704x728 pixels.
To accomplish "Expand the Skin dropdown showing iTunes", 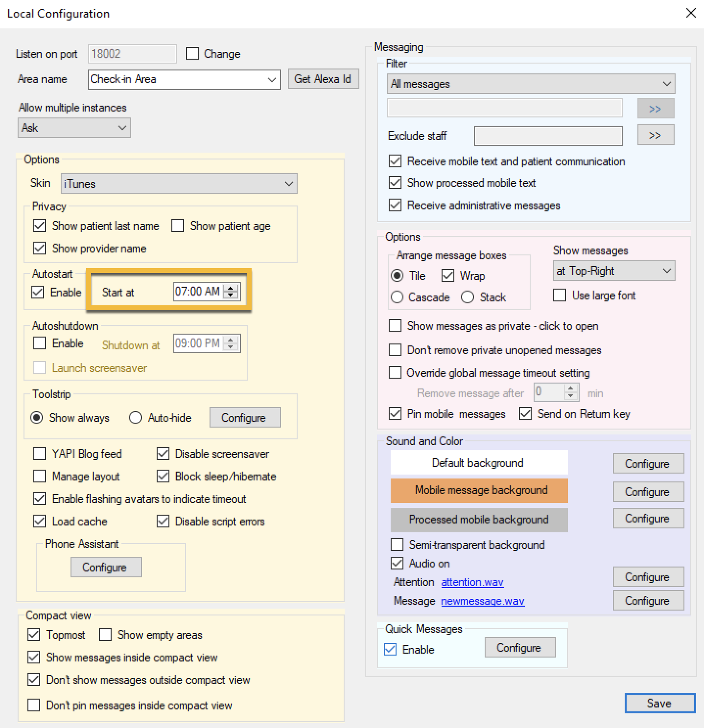I will [x=179, y=183].
